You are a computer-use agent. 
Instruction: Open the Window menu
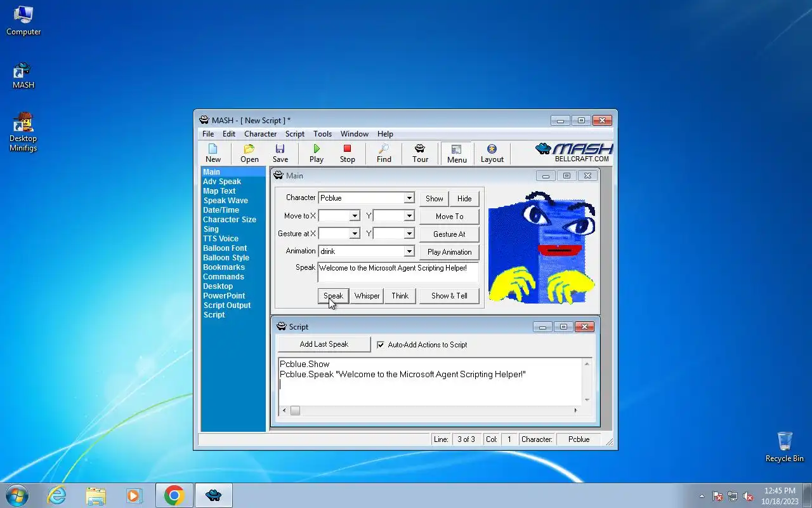tap(355, 134)
